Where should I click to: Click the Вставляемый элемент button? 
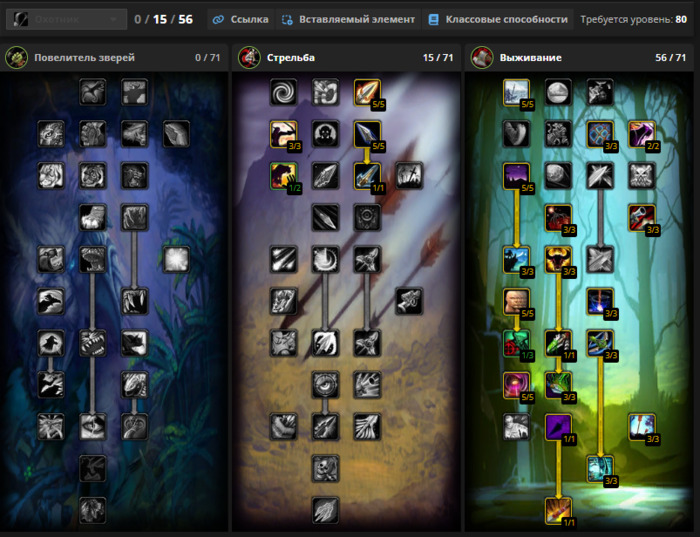click(348, 20)
